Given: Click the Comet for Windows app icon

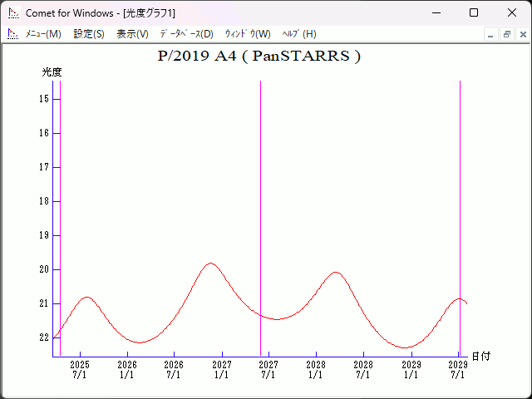Looking at the screenshot, I should (x=12, y=13).
